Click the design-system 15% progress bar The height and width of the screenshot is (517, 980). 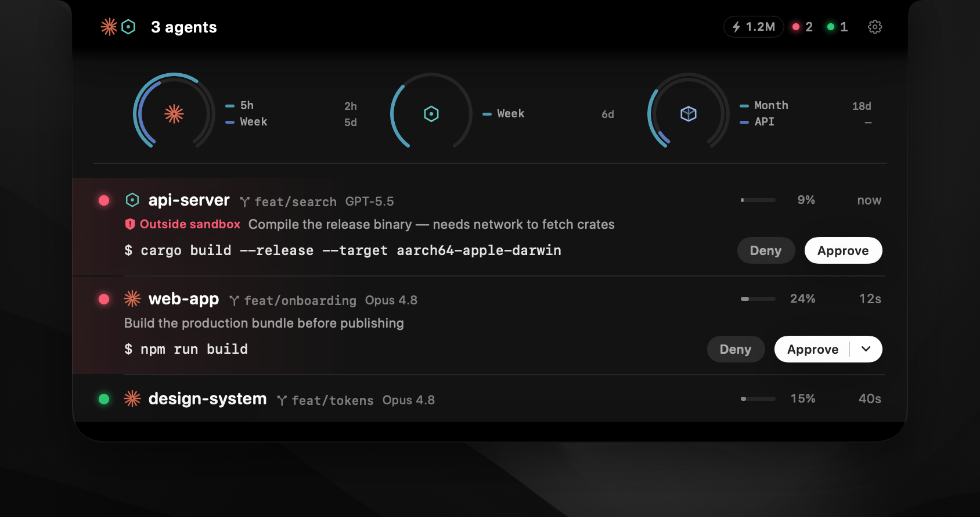tap(758, 398)
